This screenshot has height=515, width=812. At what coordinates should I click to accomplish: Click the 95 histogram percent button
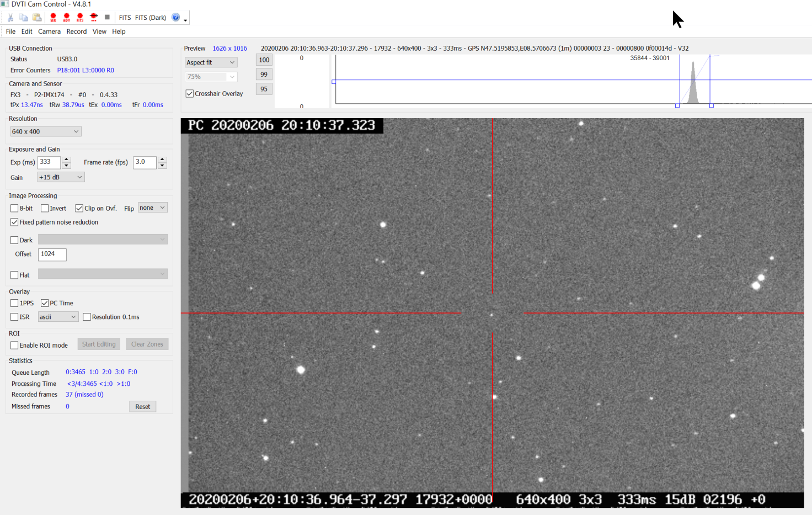(264, 89)
